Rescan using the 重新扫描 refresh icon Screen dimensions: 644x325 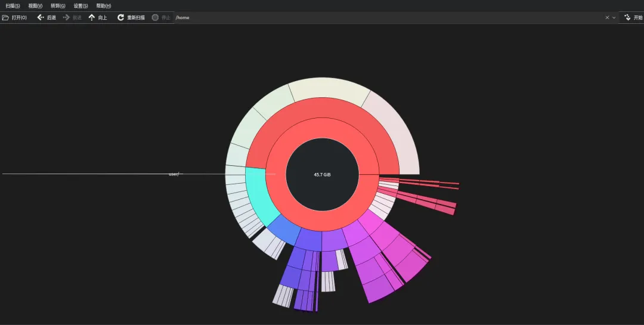pyautogui.click(x=120, y=18)
